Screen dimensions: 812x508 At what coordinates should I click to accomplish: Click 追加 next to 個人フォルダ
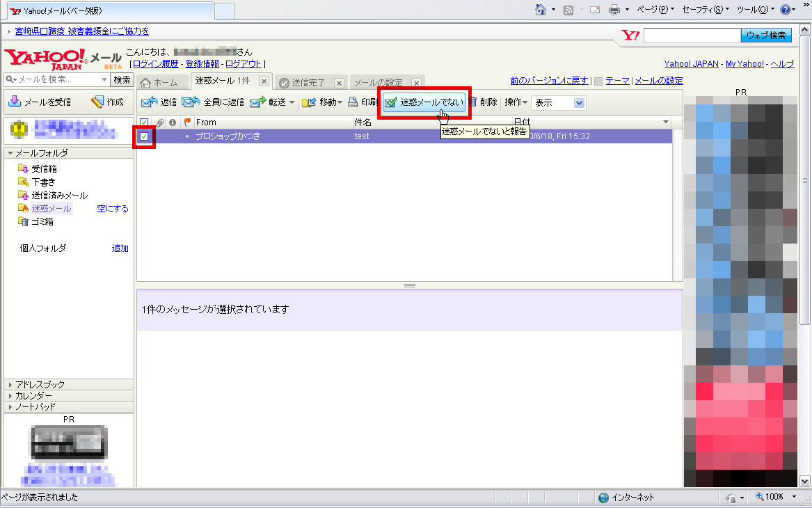pyautogui.click(x=120, y=248)
